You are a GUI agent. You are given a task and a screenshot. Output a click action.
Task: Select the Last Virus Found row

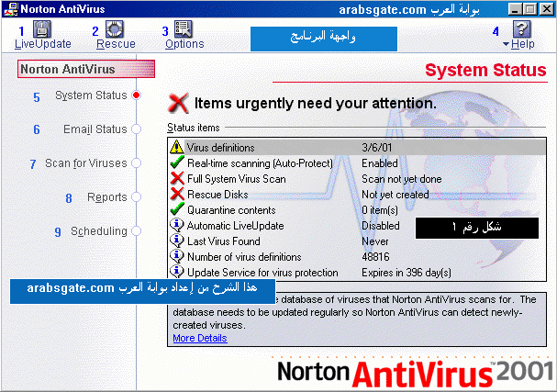pos(357,241)
